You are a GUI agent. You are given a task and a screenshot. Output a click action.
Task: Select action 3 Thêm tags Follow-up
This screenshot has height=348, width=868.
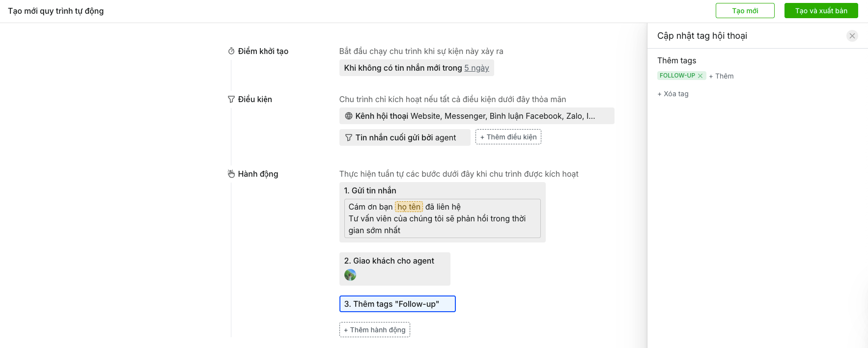[x=397, y=304]
